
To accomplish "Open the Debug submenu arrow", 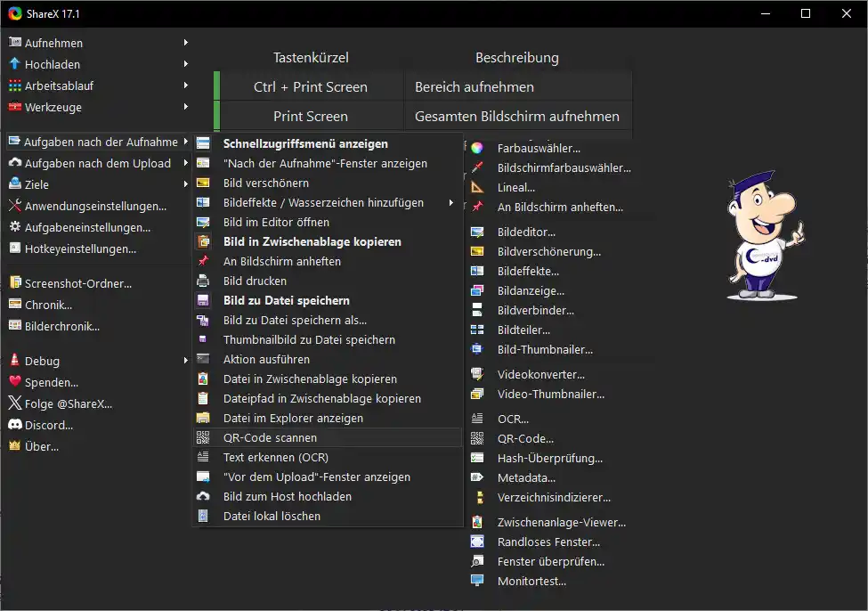I will point(186,360).
